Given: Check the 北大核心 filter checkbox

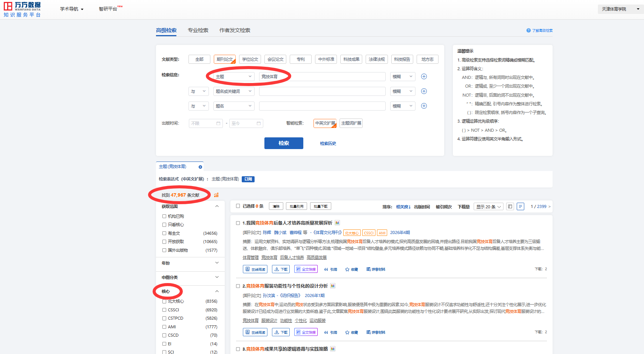Looking at the screenshot, I should 164,302.
